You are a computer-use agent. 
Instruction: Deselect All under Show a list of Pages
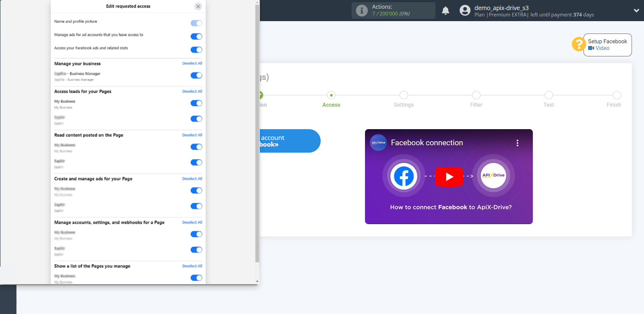point(192,266)
